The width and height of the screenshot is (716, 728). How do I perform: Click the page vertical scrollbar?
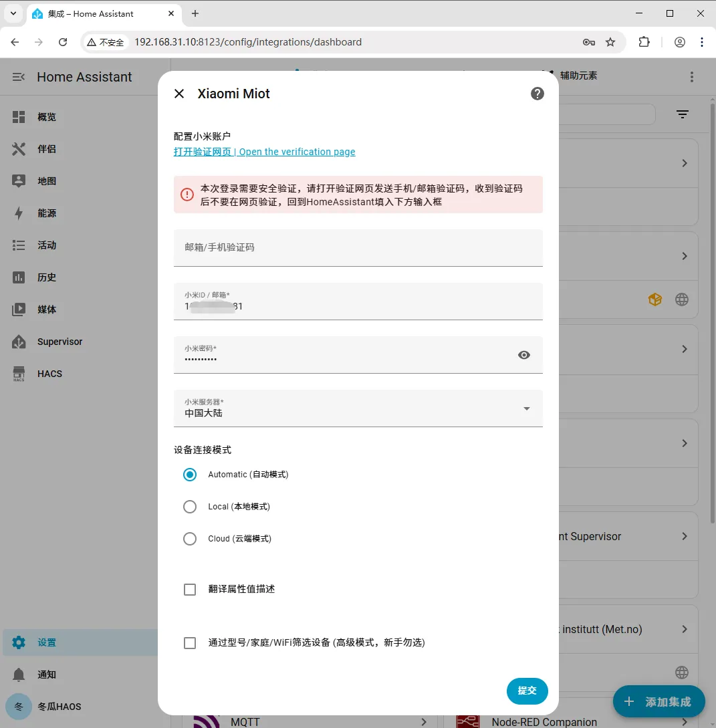coord(712,315)
